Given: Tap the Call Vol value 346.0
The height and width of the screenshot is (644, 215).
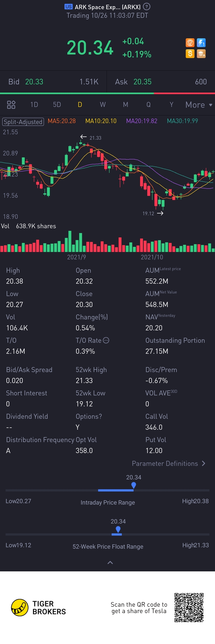Looking at the screenshot, I should 154,427.
